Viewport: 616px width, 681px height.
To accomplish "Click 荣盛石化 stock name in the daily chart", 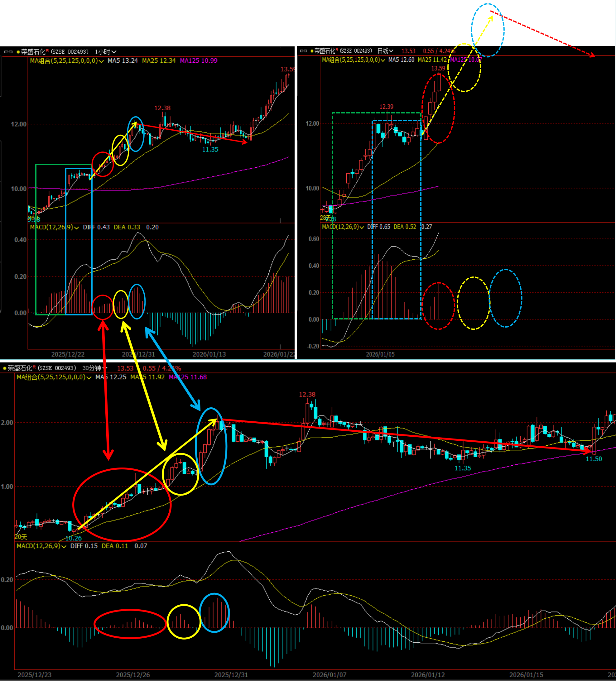I will click(x=325, y=51).
